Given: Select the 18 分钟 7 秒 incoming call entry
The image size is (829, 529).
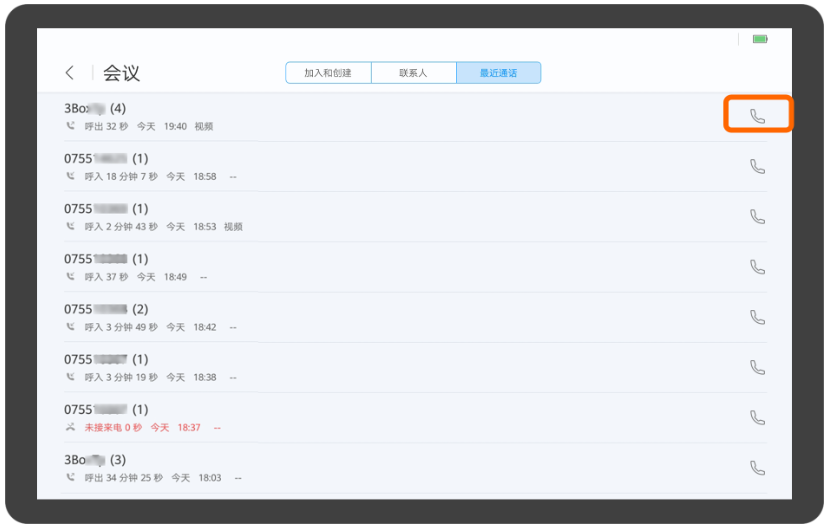Looking at the screenshot, I should click(x=300, y=167).
